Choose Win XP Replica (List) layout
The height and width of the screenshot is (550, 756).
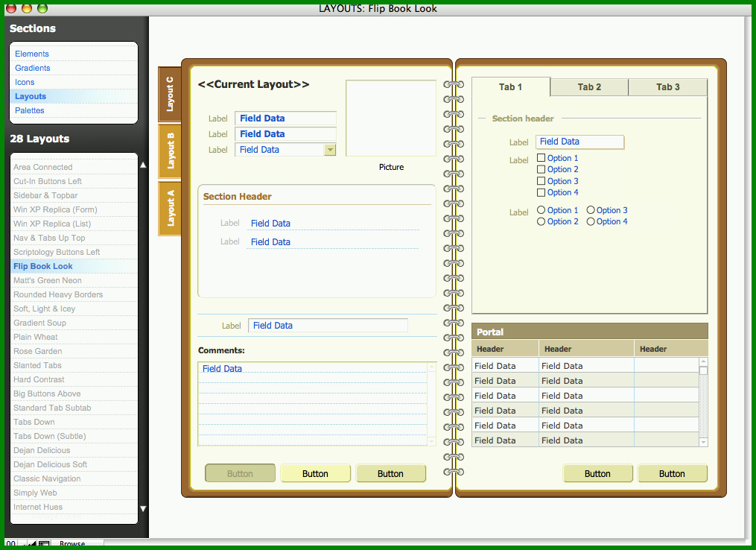pos(74,224)
